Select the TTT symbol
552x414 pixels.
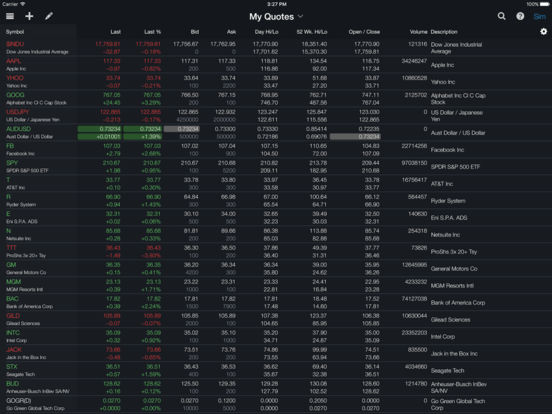(x=11, y=247)
